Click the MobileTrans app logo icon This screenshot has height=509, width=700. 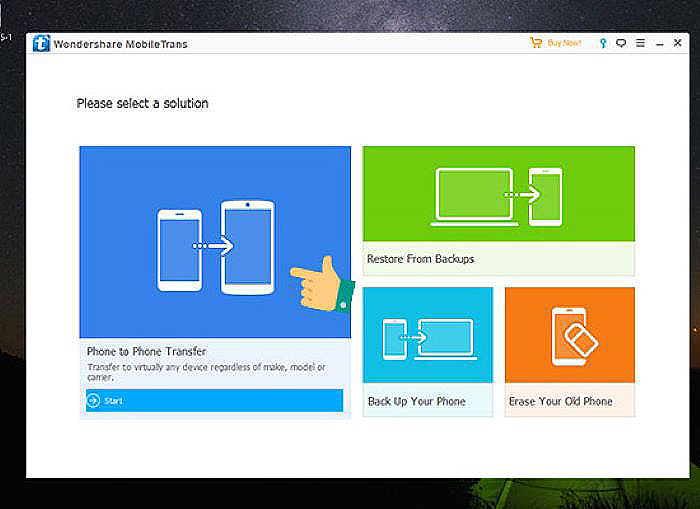point(41,43)
